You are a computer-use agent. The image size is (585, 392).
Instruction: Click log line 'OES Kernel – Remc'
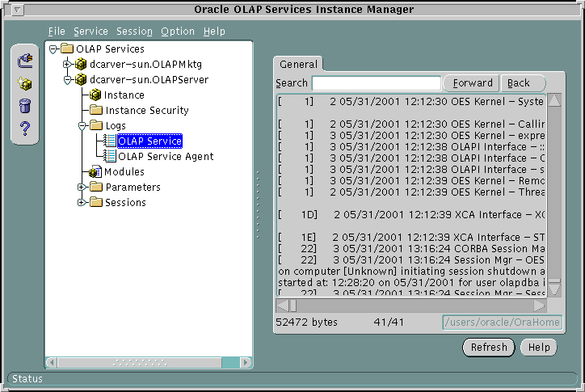pos(411,181)
